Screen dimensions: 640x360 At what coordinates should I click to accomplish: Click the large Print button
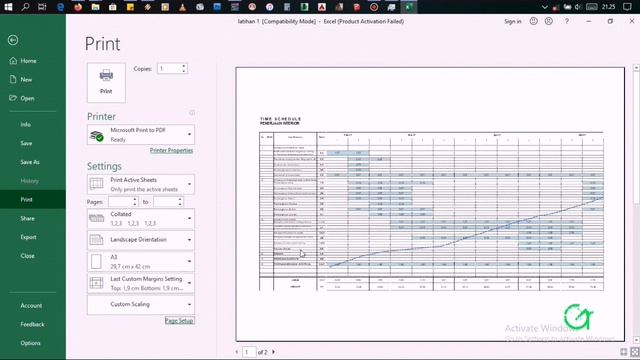point(106,82)
